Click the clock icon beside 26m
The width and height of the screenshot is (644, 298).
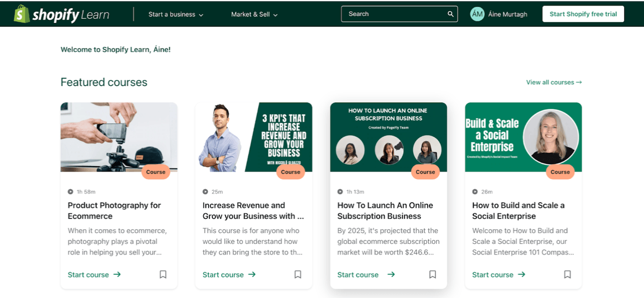[x=475, y=192]
